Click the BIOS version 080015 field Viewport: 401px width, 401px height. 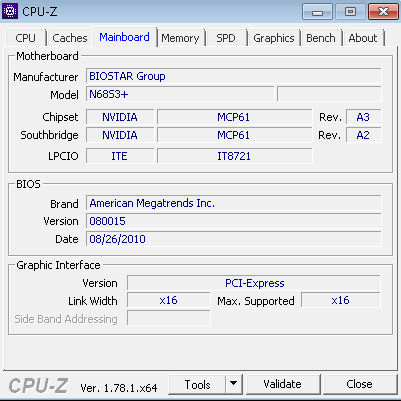coord(233,221)
